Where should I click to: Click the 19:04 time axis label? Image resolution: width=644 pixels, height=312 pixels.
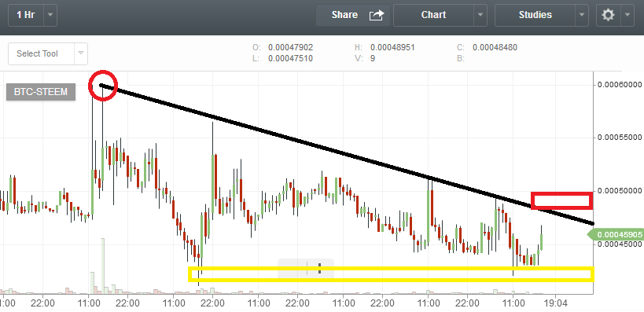555,303
